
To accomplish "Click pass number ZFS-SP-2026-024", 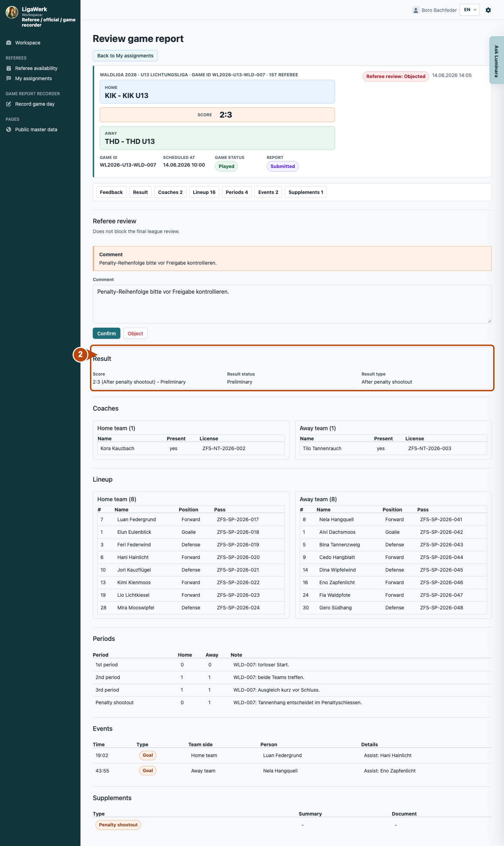I will coord(238,608).
